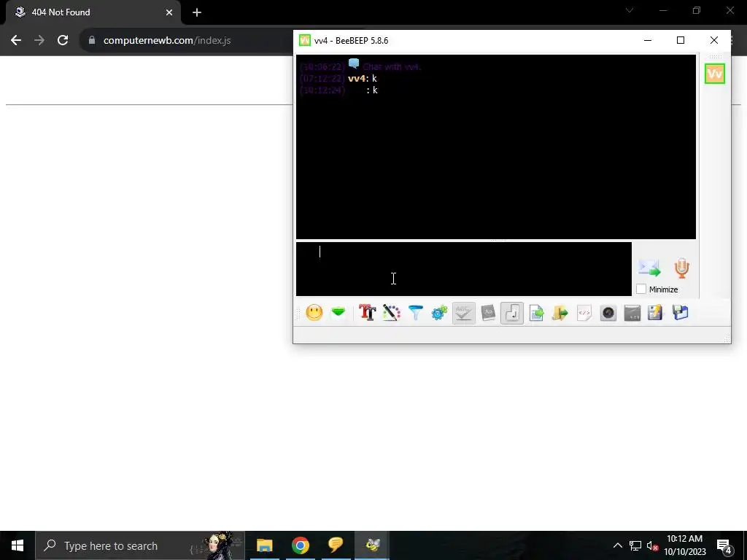Viewport: 747px width, 560px height.
Task: Enable the Minimize checkbox
Action: click(641, 289)
